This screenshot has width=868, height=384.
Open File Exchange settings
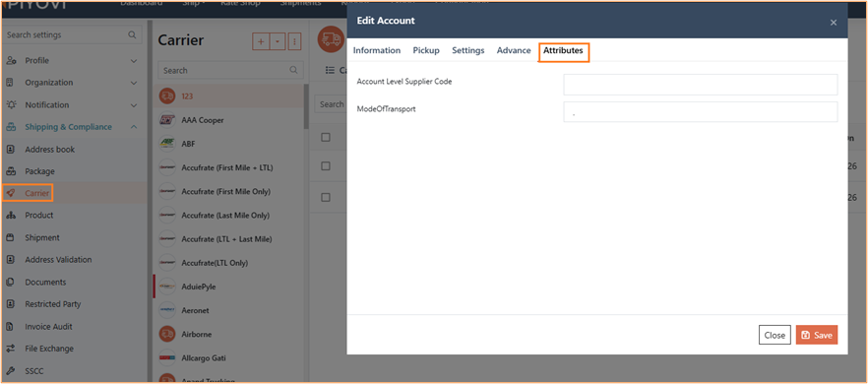coord(49,349)
